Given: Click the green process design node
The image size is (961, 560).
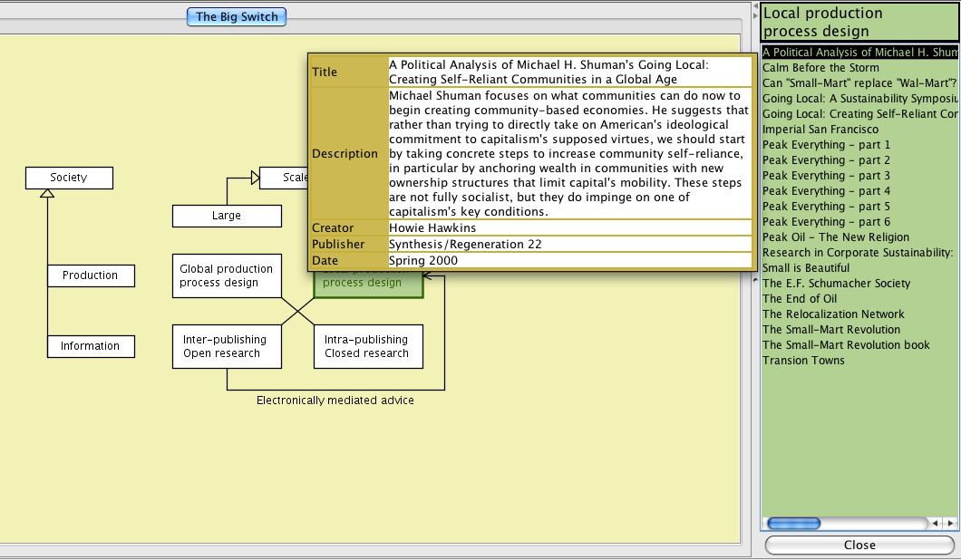Looking at the screenshot, I should [368, 285].
